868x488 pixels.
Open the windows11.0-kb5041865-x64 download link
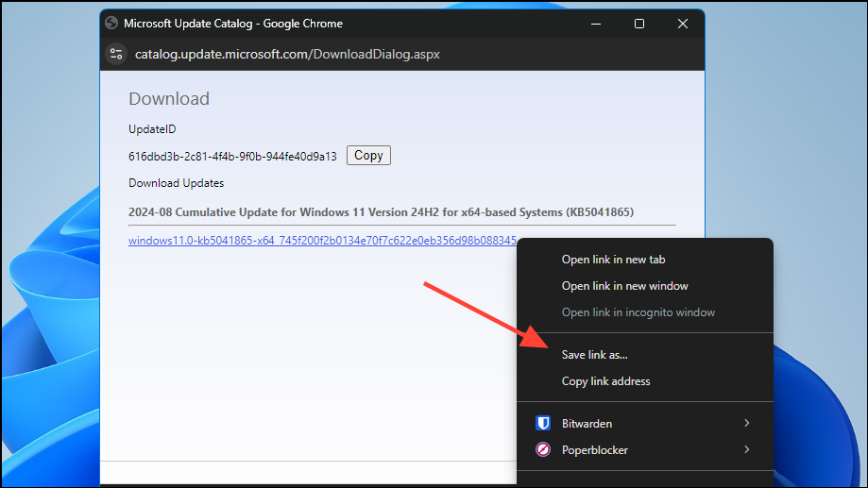pos(322,241)
